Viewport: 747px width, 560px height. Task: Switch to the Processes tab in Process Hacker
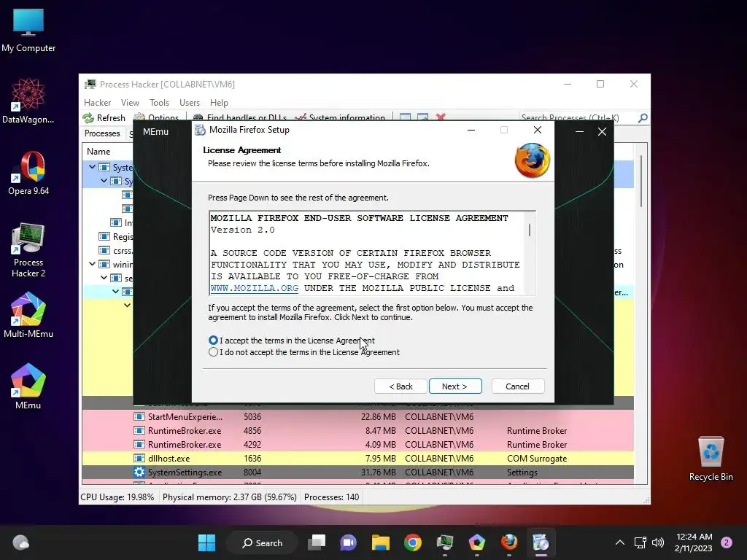click(102, 133)
